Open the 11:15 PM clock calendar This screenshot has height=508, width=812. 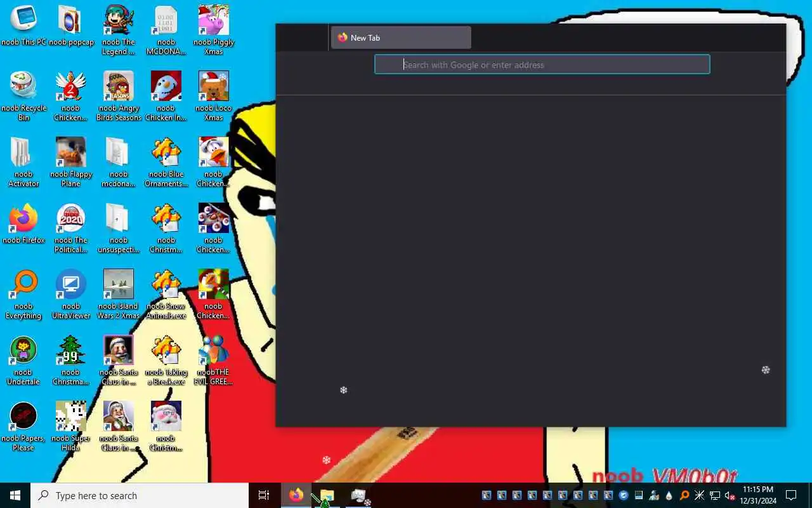758,495
